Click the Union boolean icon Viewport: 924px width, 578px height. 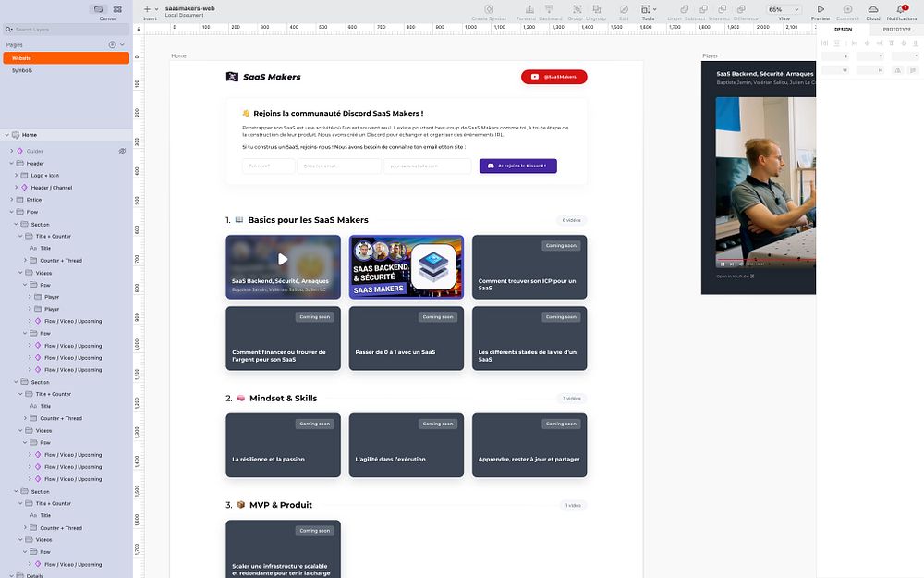pos(684,9)
